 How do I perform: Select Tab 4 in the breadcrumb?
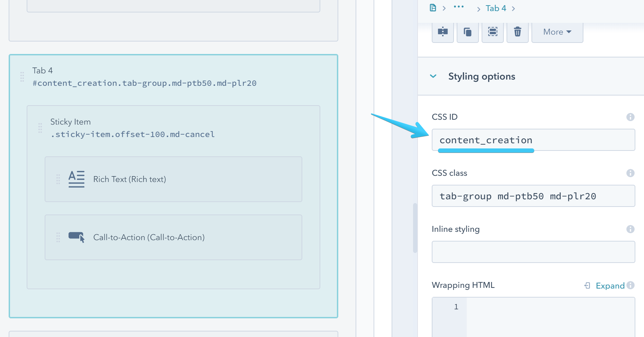point(495,8)
